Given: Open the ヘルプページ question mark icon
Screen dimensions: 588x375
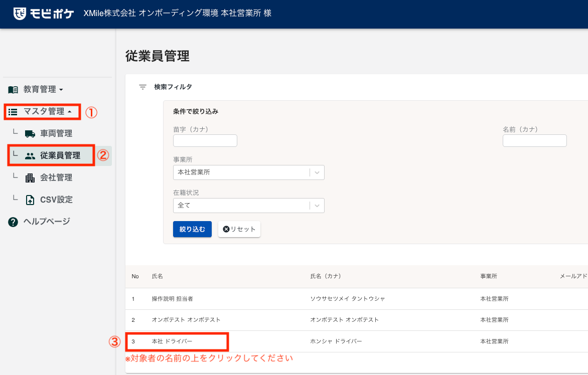Looking at the screenshot, I should point(13,221).
